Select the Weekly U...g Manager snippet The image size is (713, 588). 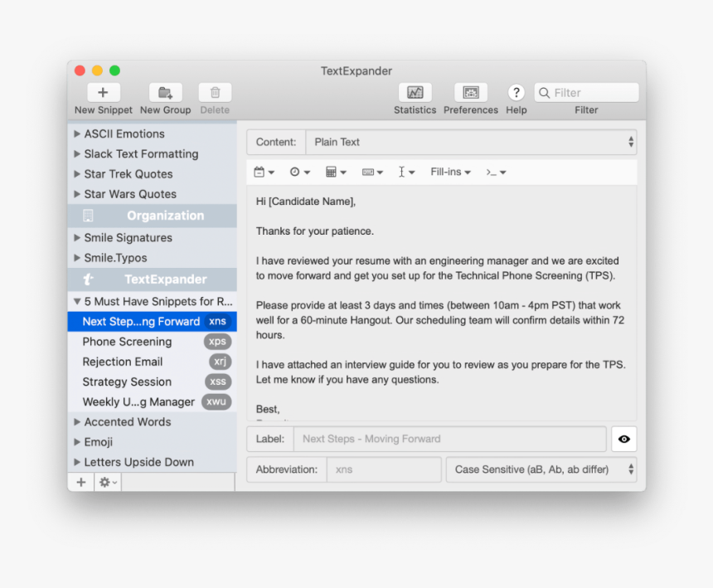152,401
